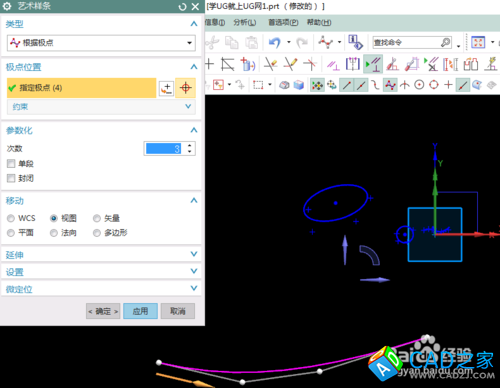Open the point constructor icon beside 指定极点
This screenshot has width=500, height=388.
pos(166,88)
